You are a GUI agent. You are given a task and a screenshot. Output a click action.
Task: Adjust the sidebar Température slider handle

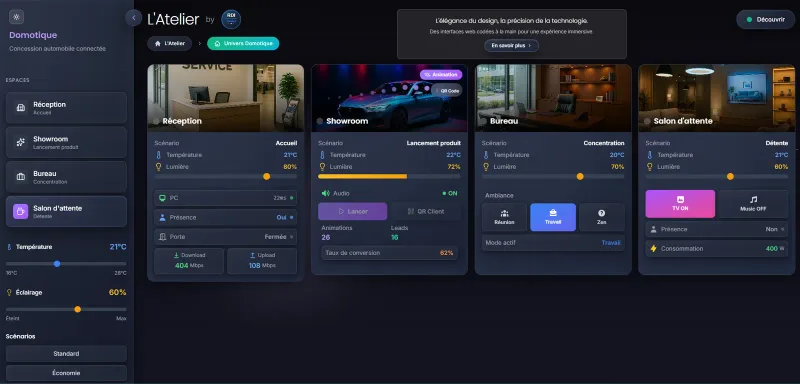[57, 264]
